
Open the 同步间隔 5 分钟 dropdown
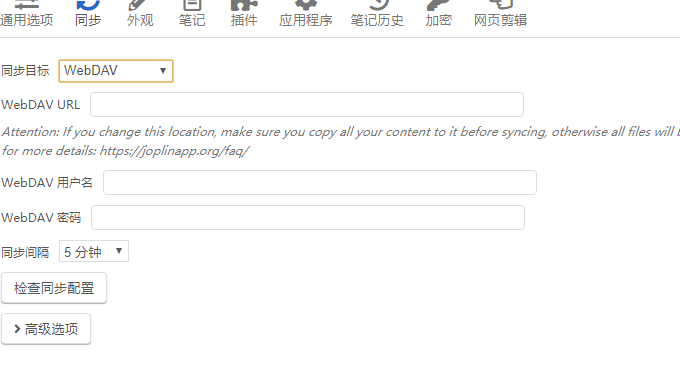coord(94,251)
